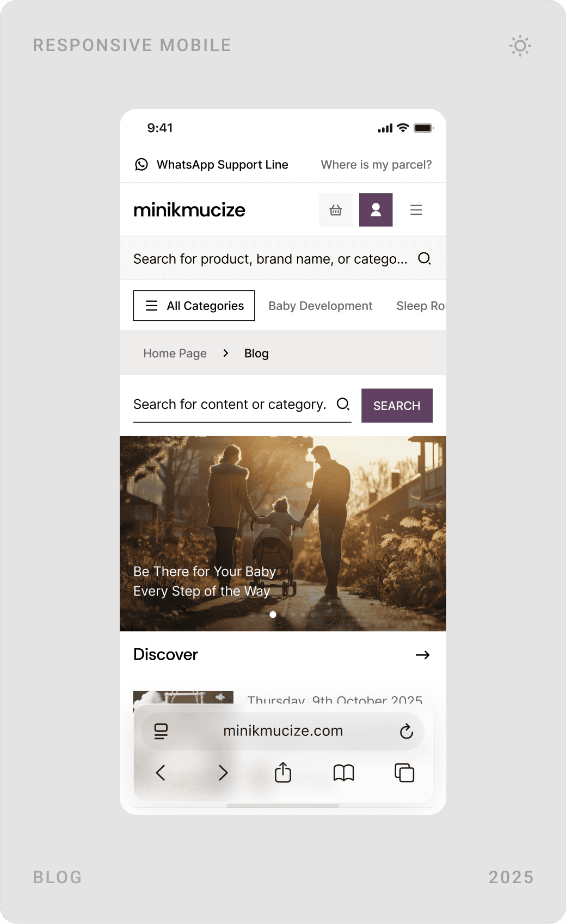Tap the browser share icon
566x924 pixels.
[x=283, y=772]
